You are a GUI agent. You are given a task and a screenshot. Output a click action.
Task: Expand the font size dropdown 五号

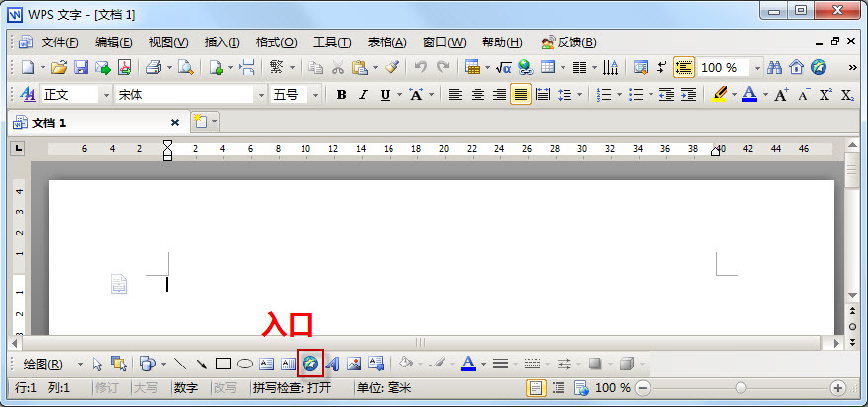tap(315, 95)
